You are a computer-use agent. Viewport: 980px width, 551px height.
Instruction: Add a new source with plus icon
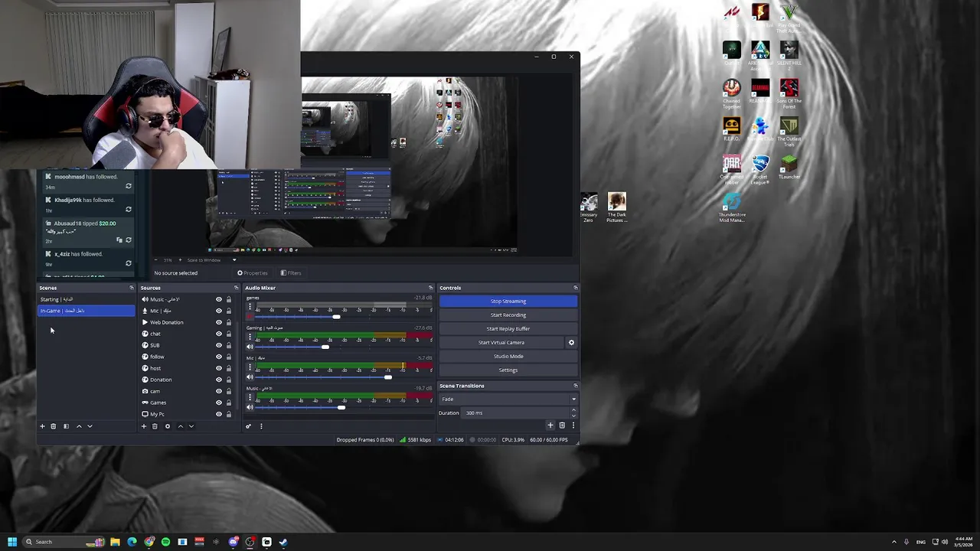point(143,426)
